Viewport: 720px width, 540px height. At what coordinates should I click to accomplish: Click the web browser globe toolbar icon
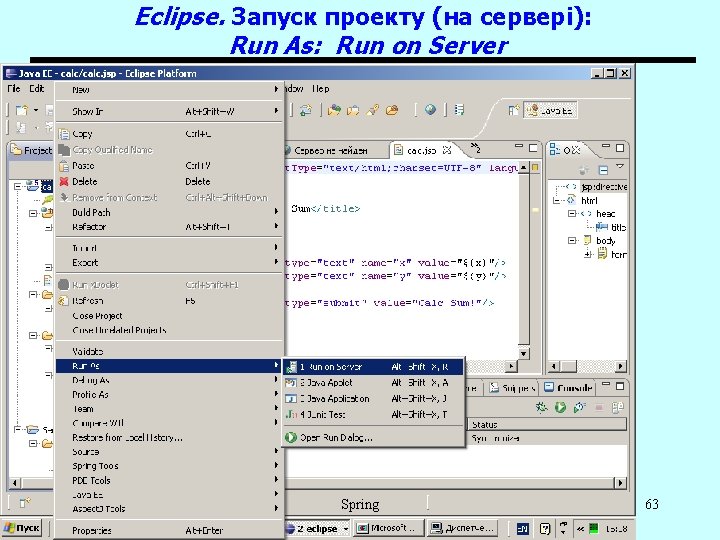(x=430, y=110)
